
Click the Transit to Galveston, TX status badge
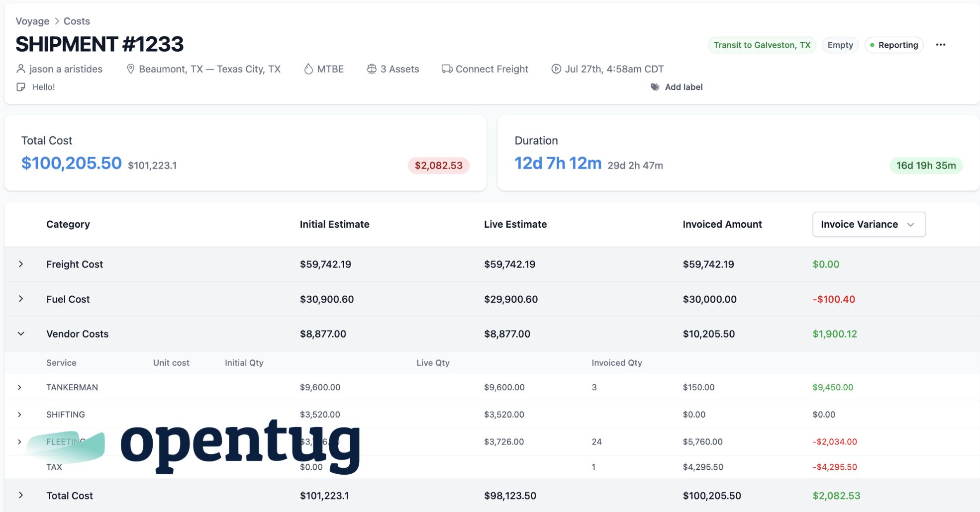[x=762, y=45]
